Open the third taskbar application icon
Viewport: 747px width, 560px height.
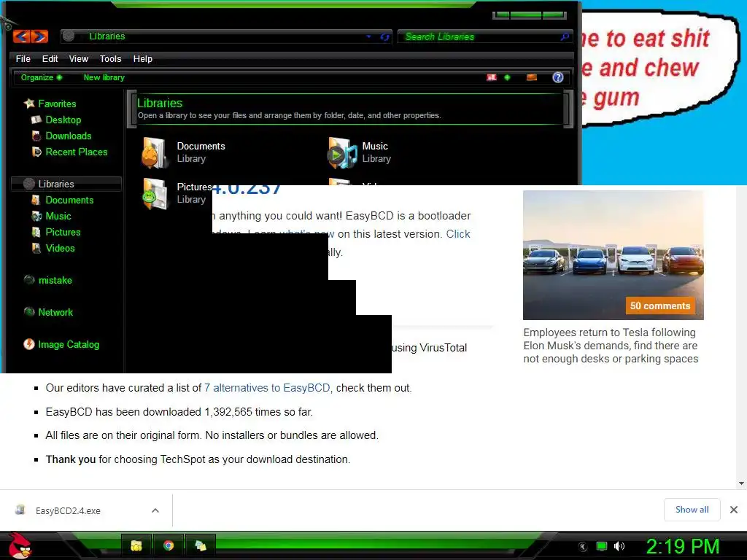200,545
